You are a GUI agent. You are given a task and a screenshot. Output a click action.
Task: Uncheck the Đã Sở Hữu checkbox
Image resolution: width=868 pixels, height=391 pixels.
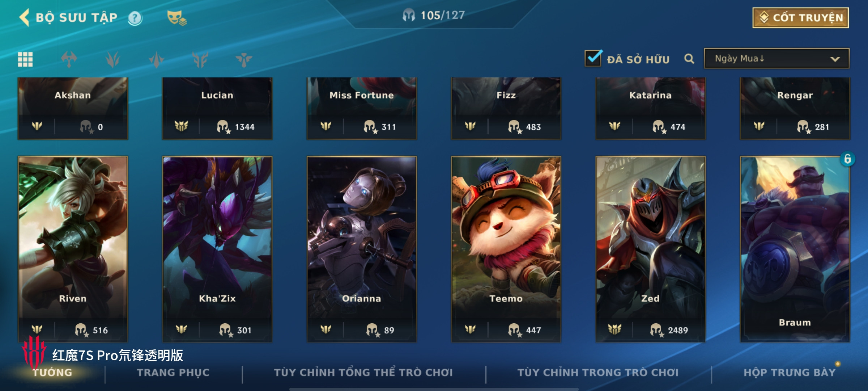[x=593, y=58]
